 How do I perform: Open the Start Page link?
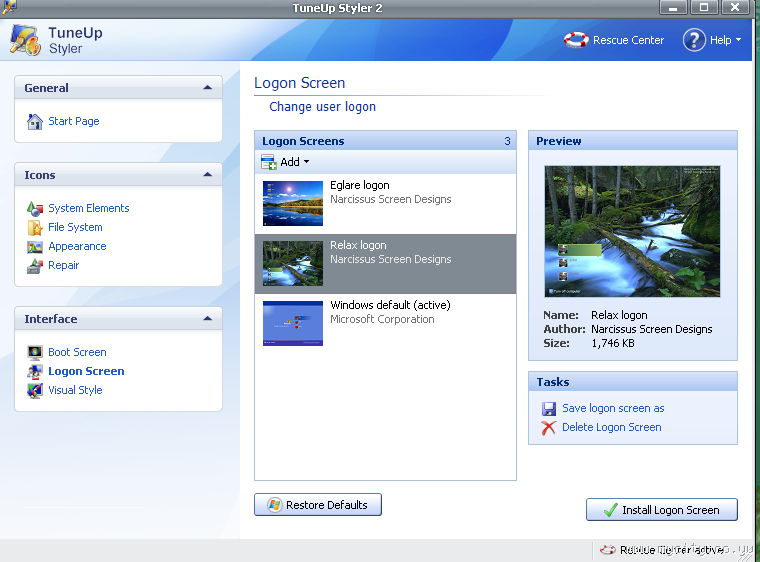pyautogui.click(x=74, y=121)
